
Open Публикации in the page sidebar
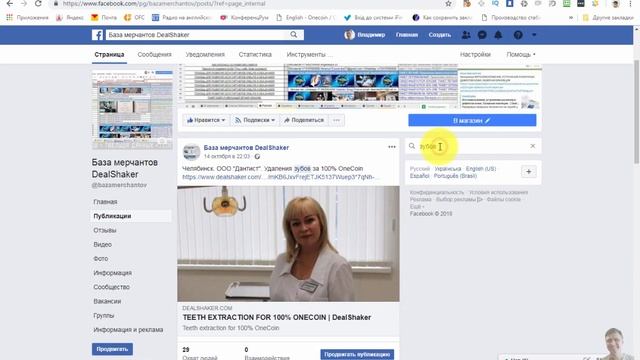point(112,216)
